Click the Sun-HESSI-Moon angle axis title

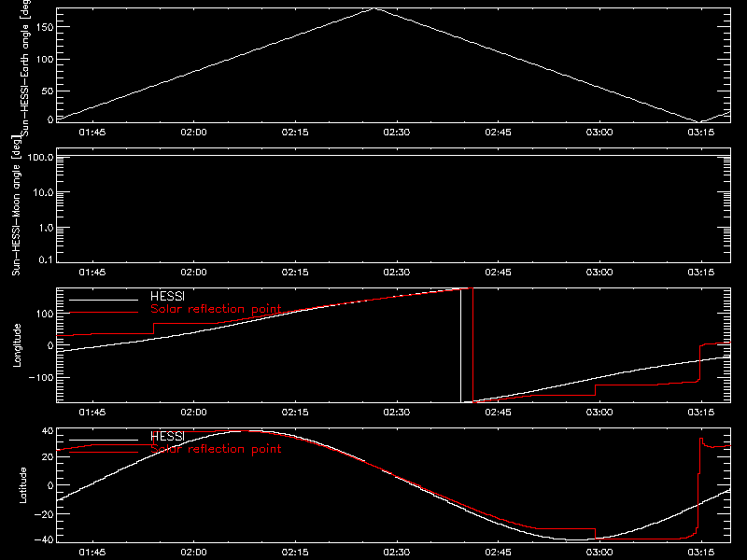click(x=16, y=204)
